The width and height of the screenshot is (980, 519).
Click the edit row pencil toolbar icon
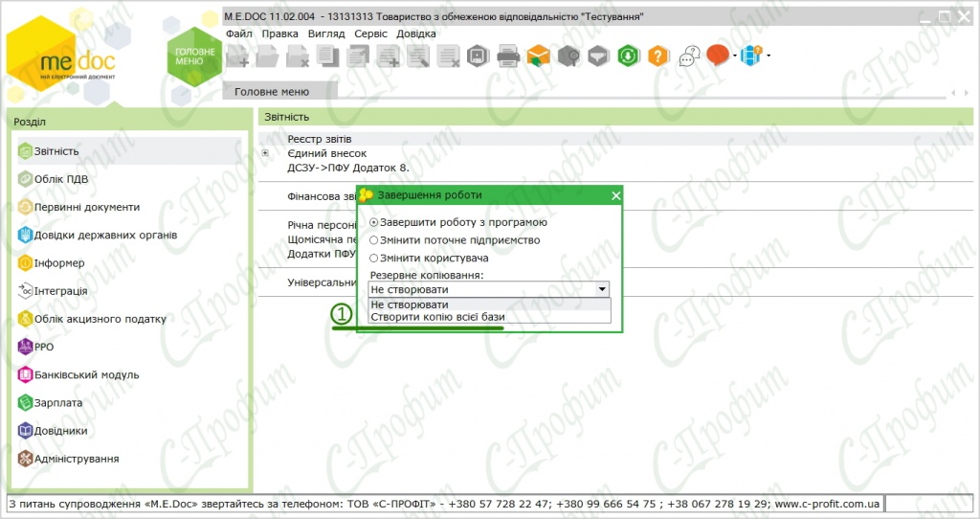(418, 56)
